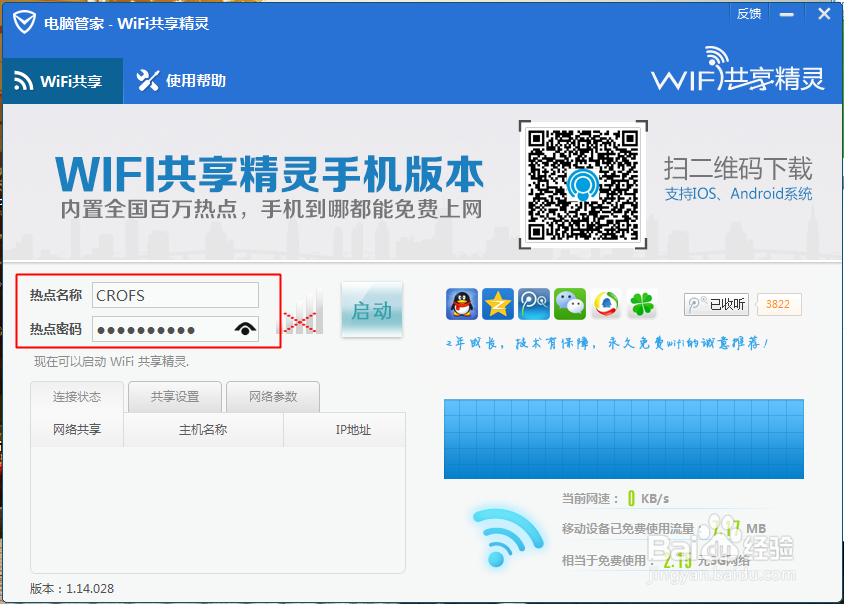Show hotspot password with eye icon
This screenshot has height=604, width=844.
(x=245, y=328)
